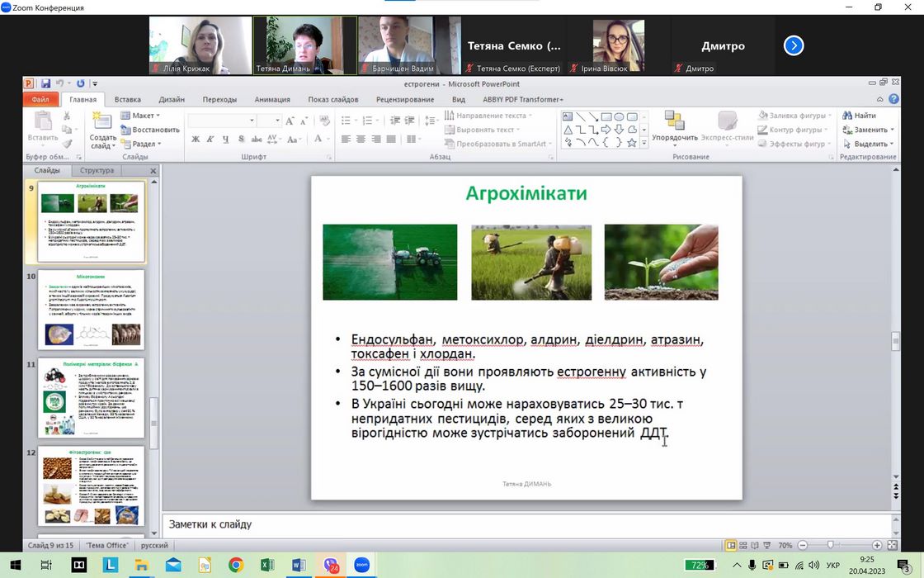Open the Вставка ribbon tab

[127, 100]
